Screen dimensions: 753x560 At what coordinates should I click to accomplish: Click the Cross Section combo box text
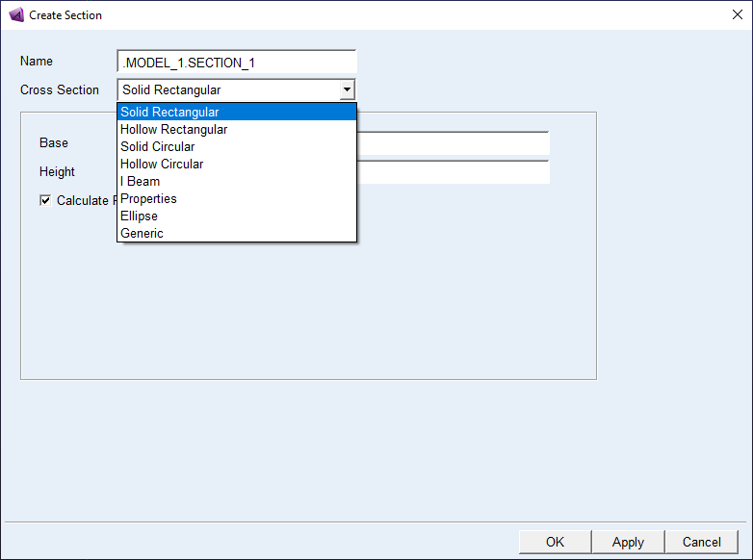(228, 90)
